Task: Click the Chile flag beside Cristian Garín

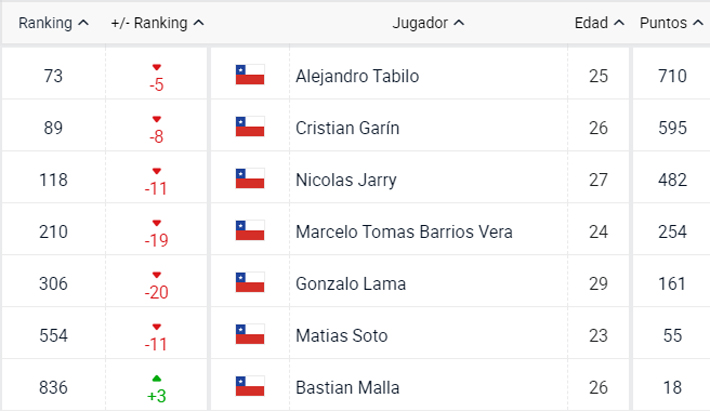Action: click(x=249, y=127)
